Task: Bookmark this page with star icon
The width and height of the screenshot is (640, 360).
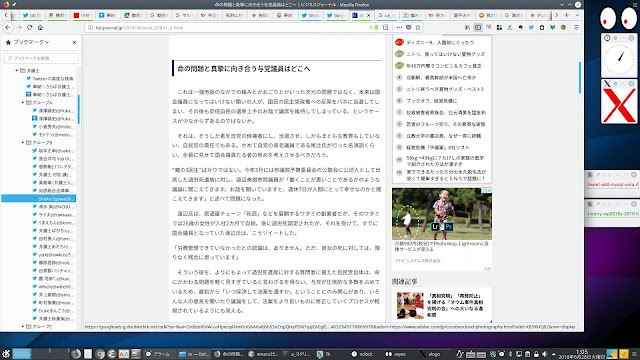Action: 418,27
